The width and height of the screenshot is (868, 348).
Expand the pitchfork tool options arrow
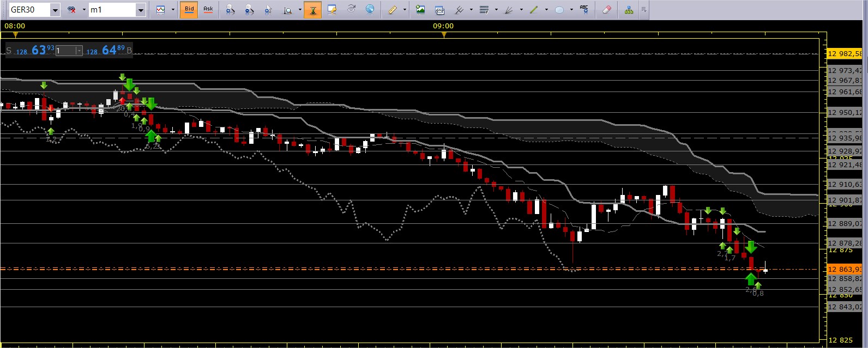[471, 10]
